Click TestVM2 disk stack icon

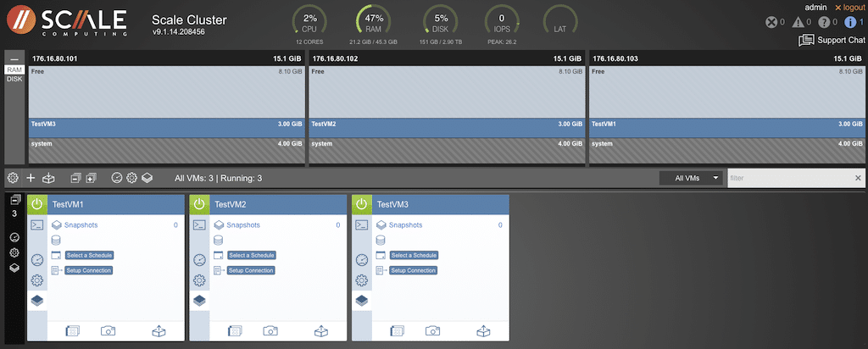coord(218,241)
